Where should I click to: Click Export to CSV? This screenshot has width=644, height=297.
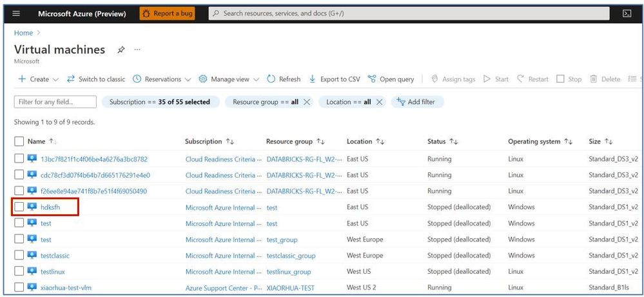pyautogui.click(x=335, y=79)
